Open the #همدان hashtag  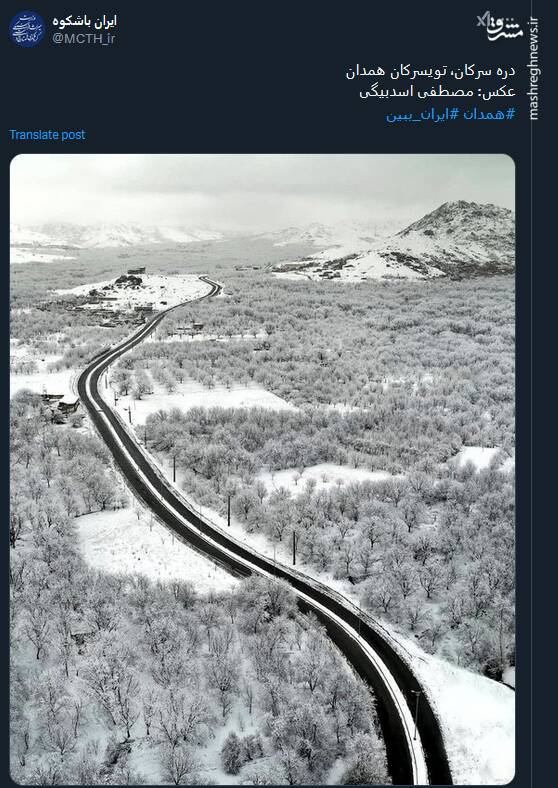[490, 114]
